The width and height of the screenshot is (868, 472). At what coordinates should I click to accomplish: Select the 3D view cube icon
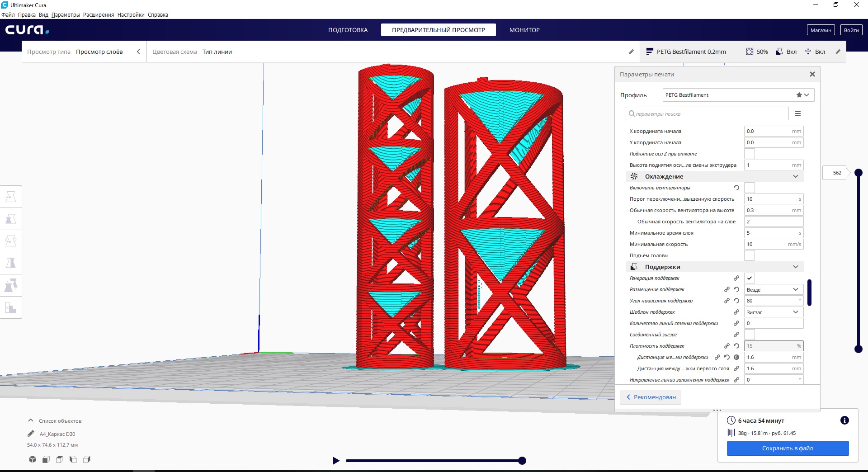[x=33, y=459]
